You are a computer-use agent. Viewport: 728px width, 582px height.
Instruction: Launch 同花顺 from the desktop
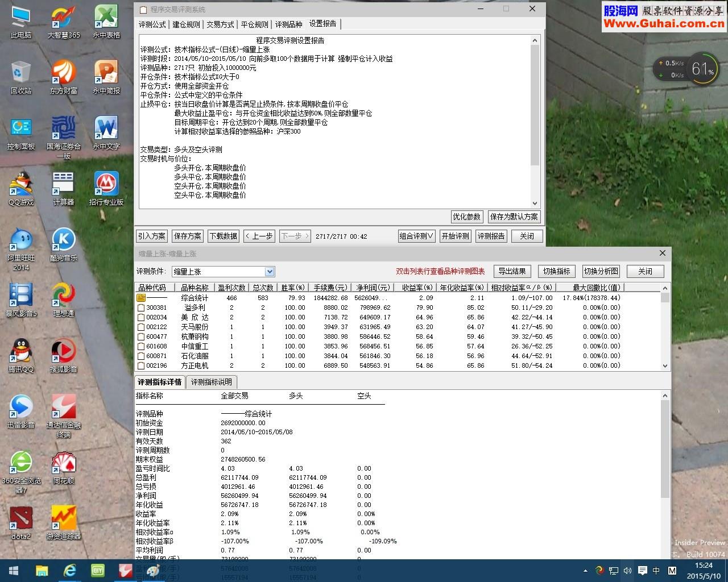pos(64,468)
